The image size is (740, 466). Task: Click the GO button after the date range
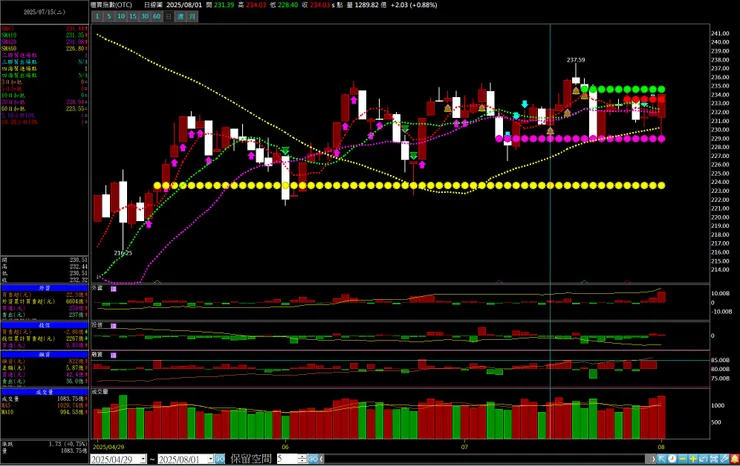pos(220,458)
